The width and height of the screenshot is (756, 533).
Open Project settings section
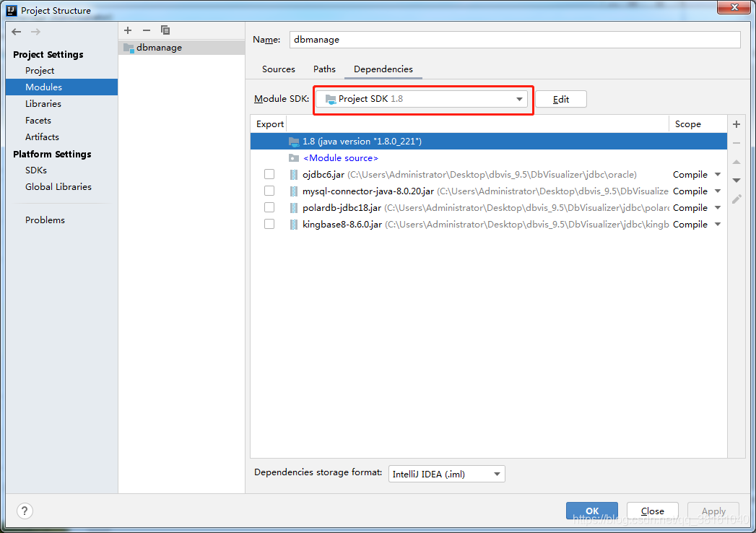pos(40,71)
